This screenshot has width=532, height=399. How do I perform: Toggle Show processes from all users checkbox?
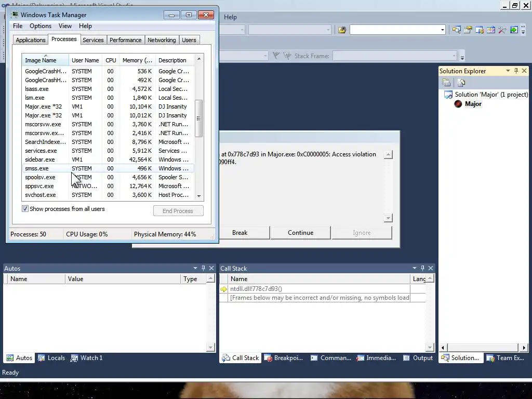tap(25, 209)
